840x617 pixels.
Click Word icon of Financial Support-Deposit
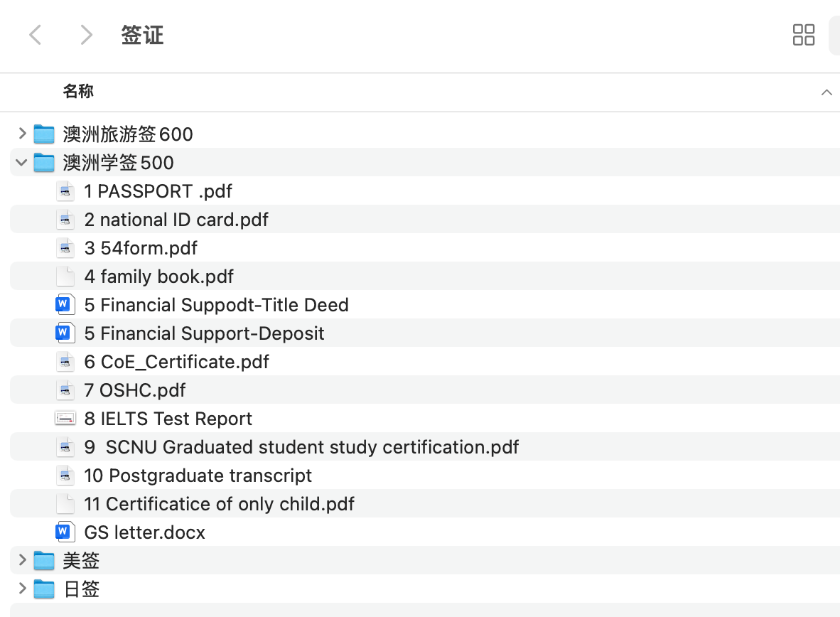tap(65, 333)
